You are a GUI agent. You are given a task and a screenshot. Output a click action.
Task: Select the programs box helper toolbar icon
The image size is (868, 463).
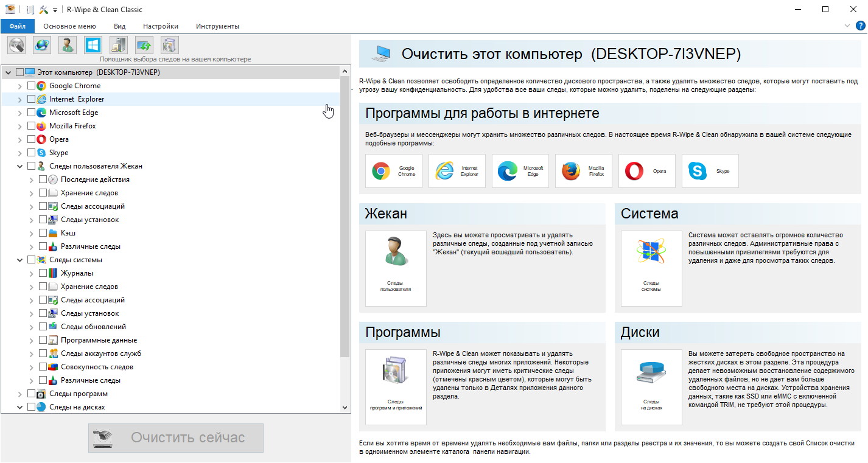(x=170, y=45)
